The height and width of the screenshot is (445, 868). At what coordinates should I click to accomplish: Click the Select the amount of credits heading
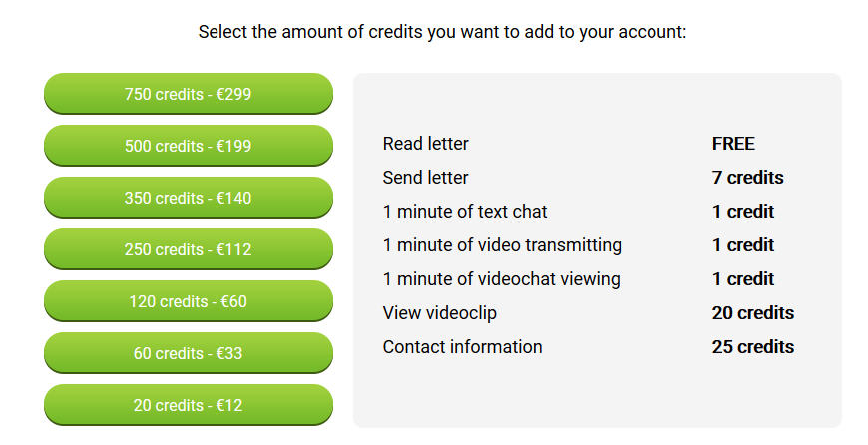point(442,32)
